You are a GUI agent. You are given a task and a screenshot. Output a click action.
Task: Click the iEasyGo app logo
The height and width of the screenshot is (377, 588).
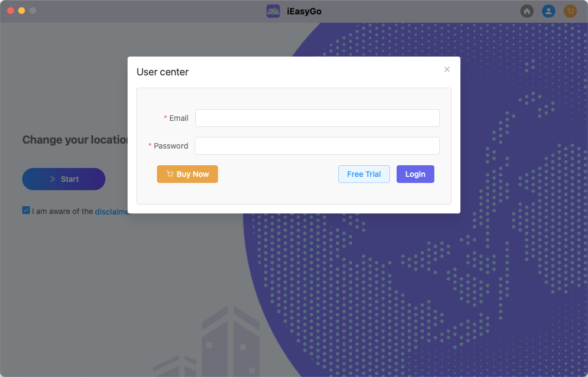coord(273,11)
